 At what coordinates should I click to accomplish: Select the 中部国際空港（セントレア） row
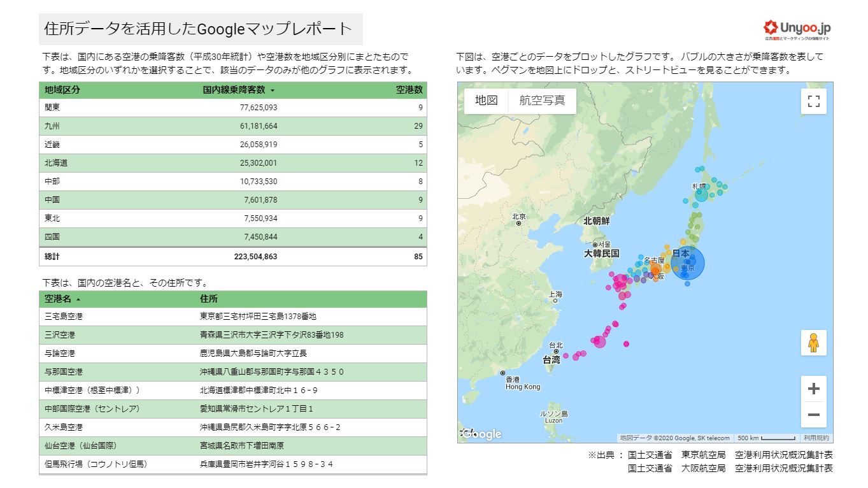tap(233, 409)
